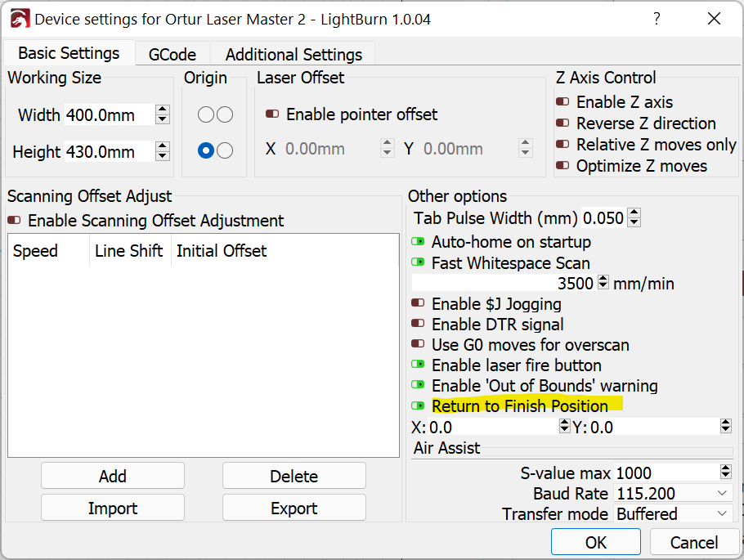Toggle Reverse Z direction
Screen dimensions: 744x560
(562, 123)
